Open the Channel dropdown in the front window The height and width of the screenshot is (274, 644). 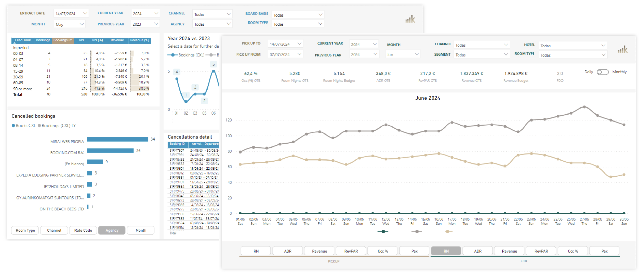coord(481,45)
